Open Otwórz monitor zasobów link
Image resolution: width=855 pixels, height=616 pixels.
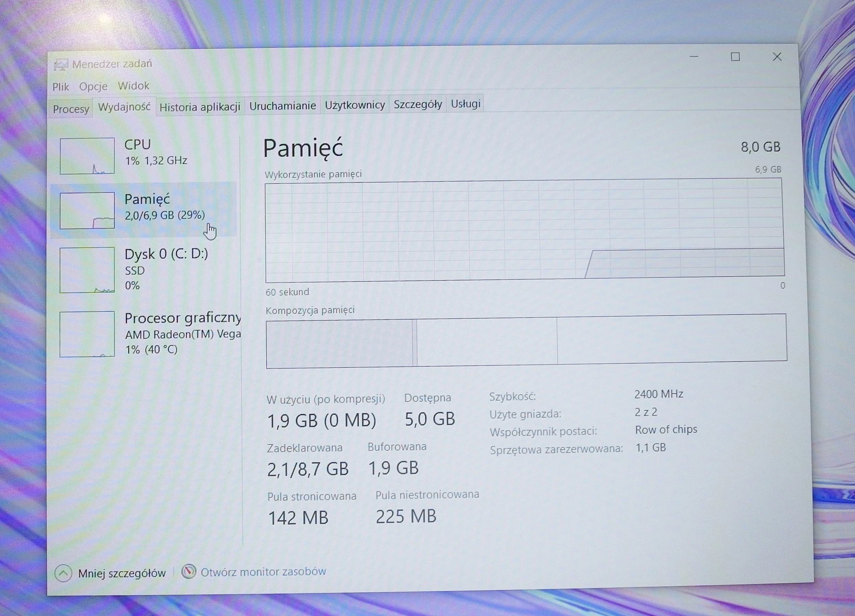click(263, 572)
